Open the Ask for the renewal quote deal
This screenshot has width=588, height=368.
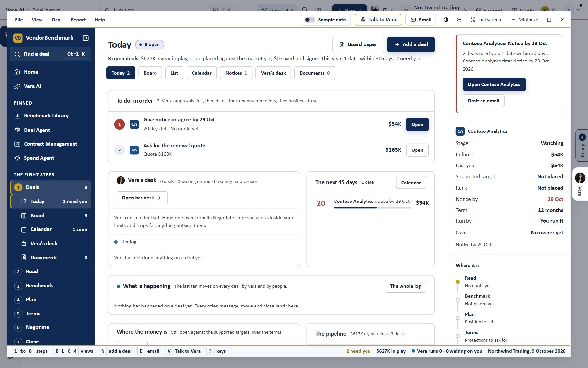(417, 150)
